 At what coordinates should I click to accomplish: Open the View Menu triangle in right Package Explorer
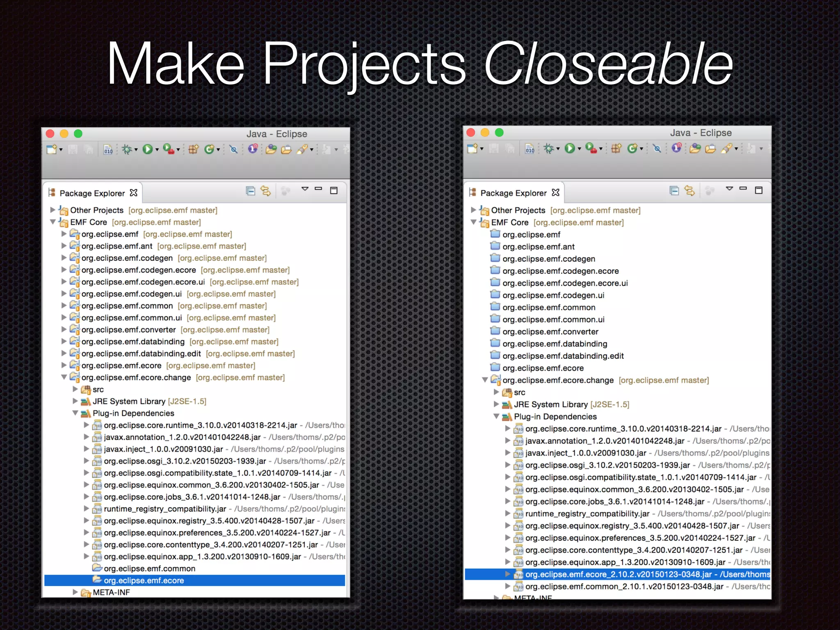click(729, 189)
